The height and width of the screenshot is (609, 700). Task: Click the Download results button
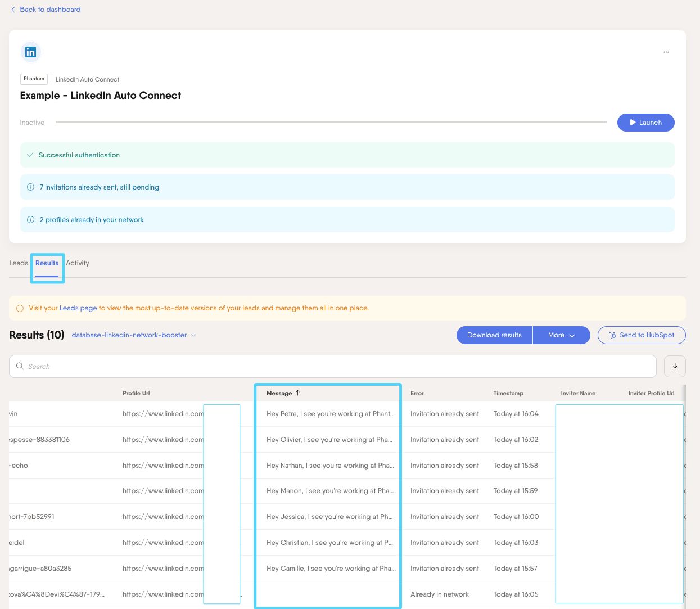[x=494, y=335]
